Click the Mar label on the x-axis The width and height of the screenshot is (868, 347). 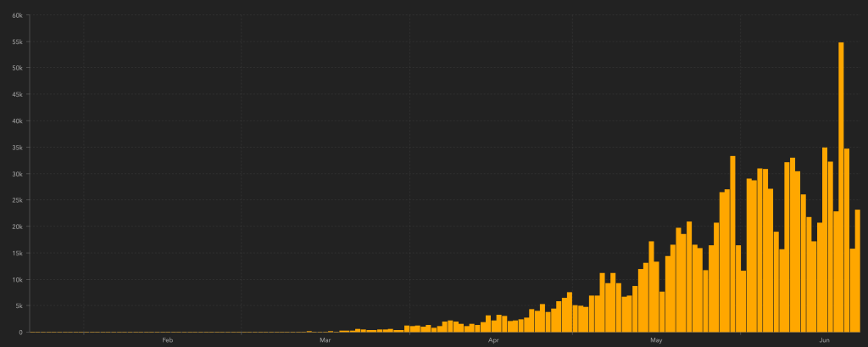pyautogui.click(x=325, y=340)
